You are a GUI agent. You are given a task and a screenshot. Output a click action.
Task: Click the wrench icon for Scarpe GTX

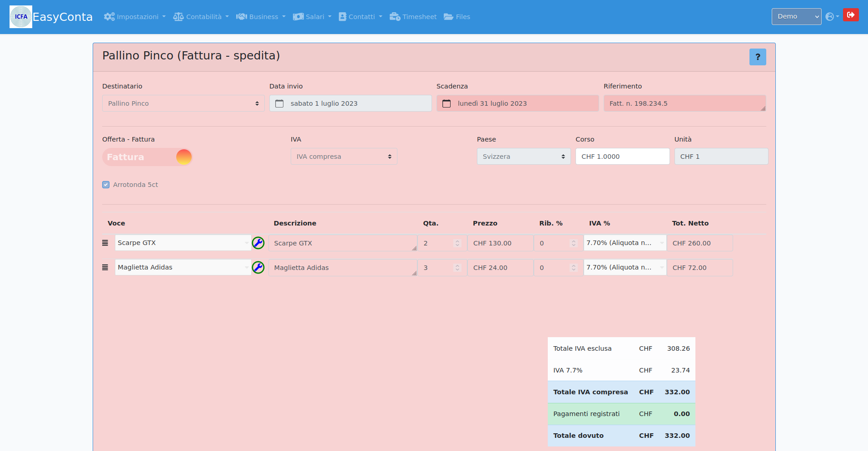click(x=258, y=243)
